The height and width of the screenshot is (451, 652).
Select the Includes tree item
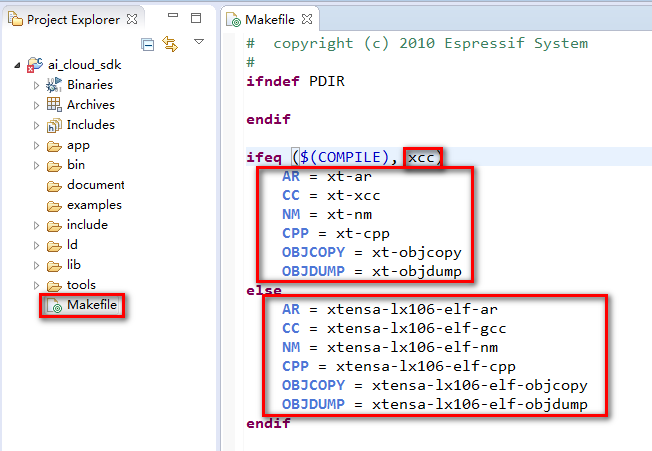[91, 125]
